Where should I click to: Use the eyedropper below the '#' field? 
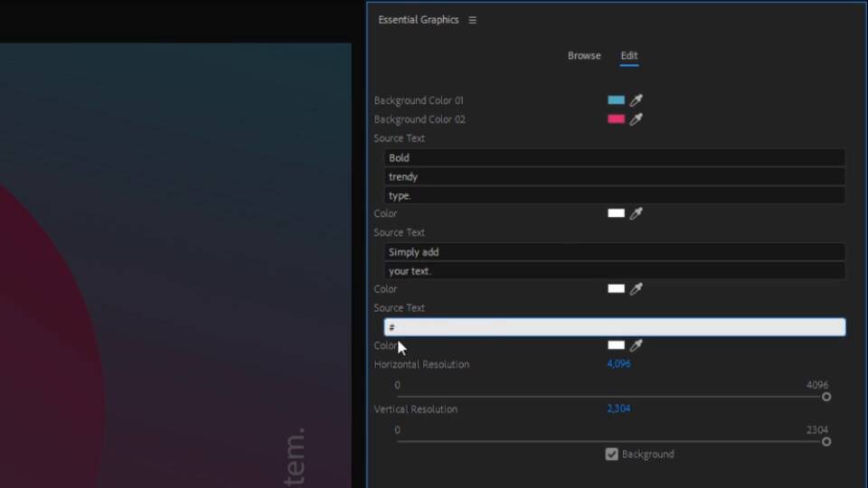coord(636,345)
